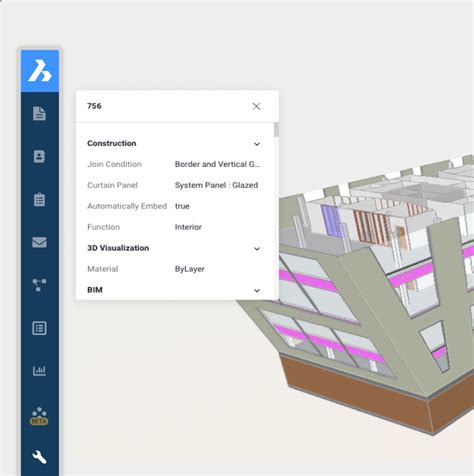The image size is (474, 476).
Task: Close the 756 properties panel
Action: point(256,106)
